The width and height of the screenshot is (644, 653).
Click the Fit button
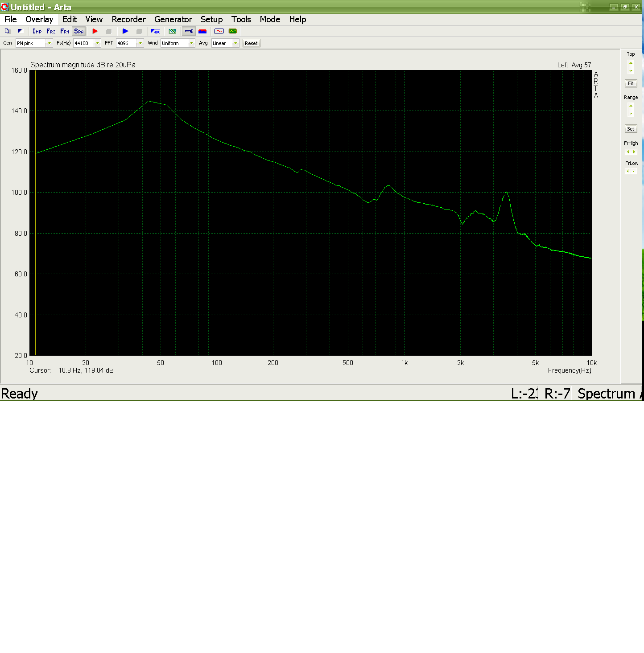coord(631,83)
